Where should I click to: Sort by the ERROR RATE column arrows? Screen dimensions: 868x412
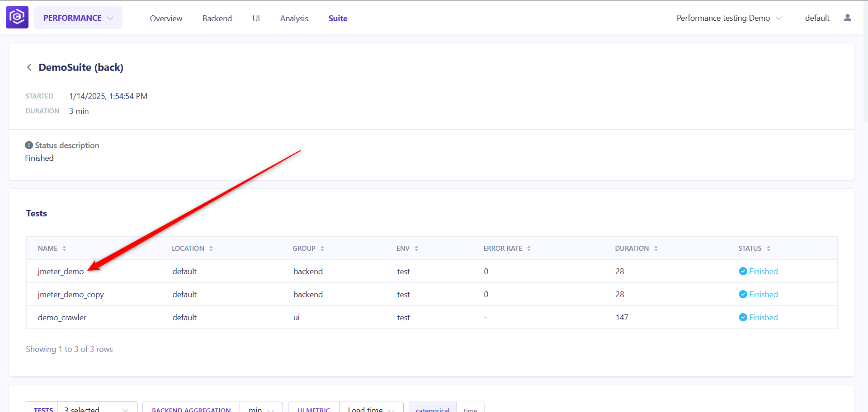point(529,248)
